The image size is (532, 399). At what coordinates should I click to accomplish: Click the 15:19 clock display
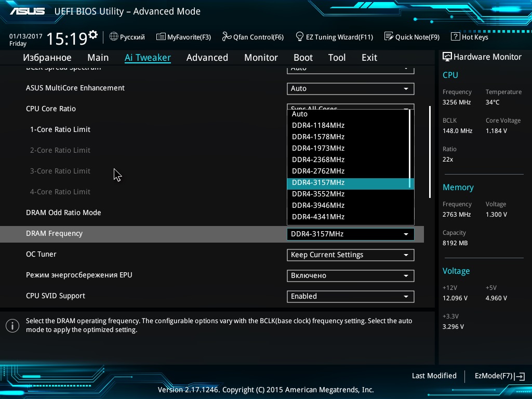click(x=67, y=38)
